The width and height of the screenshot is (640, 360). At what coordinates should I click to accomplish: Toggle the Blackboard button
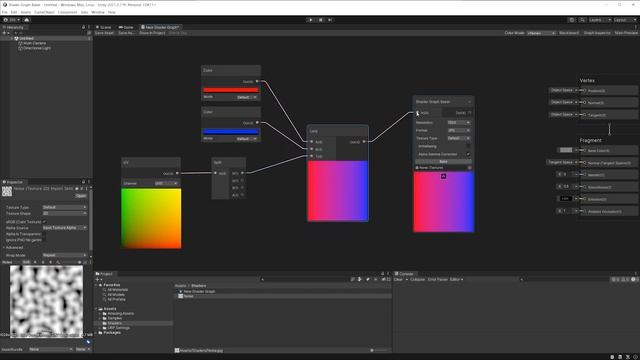(x=569, y=33)
